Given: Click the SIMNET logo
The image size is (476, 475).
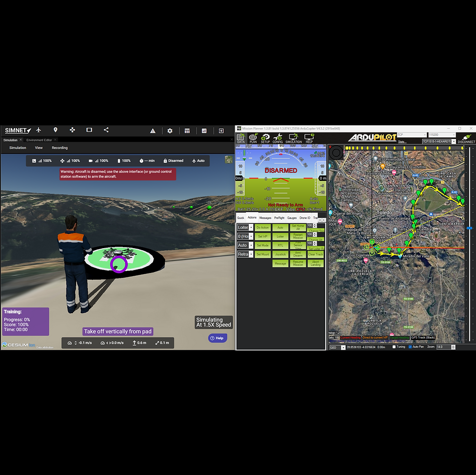Looking at the screenshot, I should click(18, 131).
